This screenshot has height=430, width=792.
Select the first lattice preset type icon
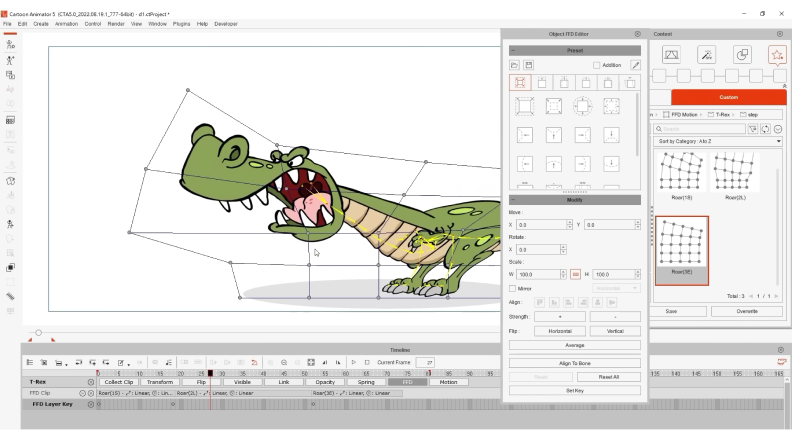(519, 82)
